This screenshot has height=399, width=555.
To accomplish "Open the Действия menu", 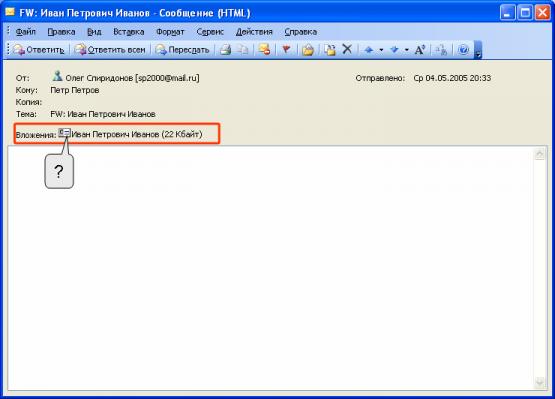I will click(x=254, y=32).
